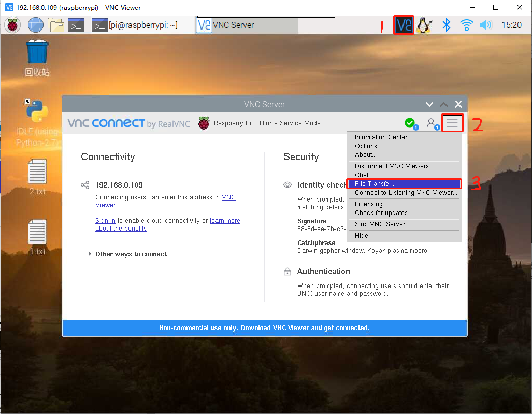The width and height of the screenshot is (532, 414).
Task: Click the Security heading
Action: click(301, 156)
